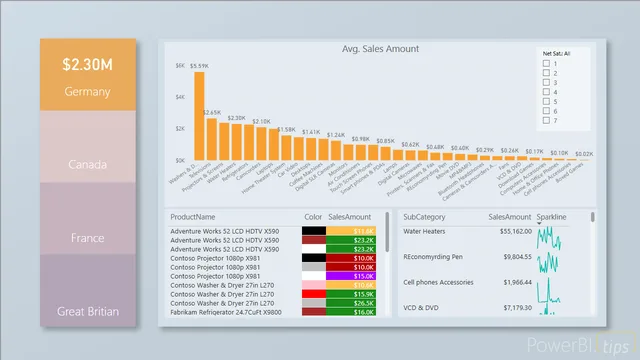Toggle checkbox 5 in the Net Sat slicer
640x360 pixels.
tap(546, 101)
